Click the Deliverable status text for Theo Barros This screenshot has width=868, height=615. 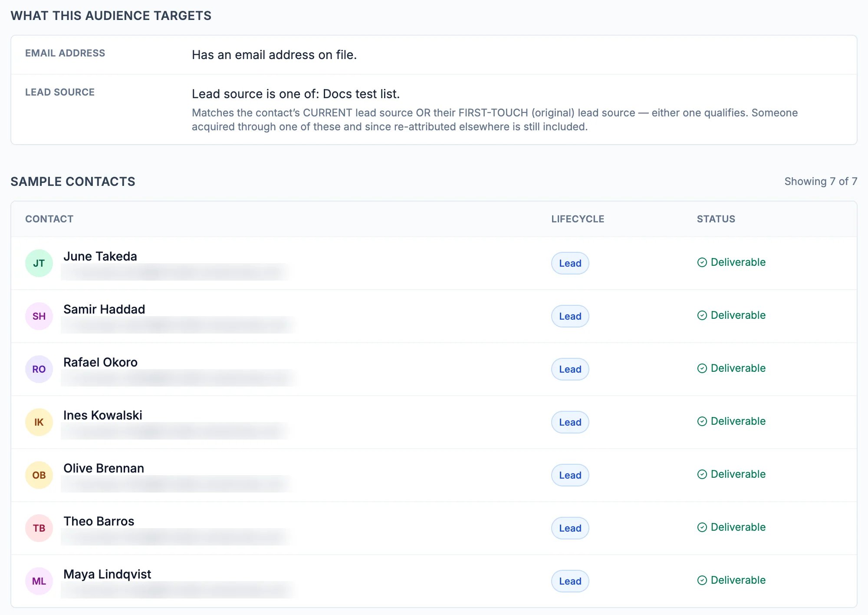click(738, 527)
